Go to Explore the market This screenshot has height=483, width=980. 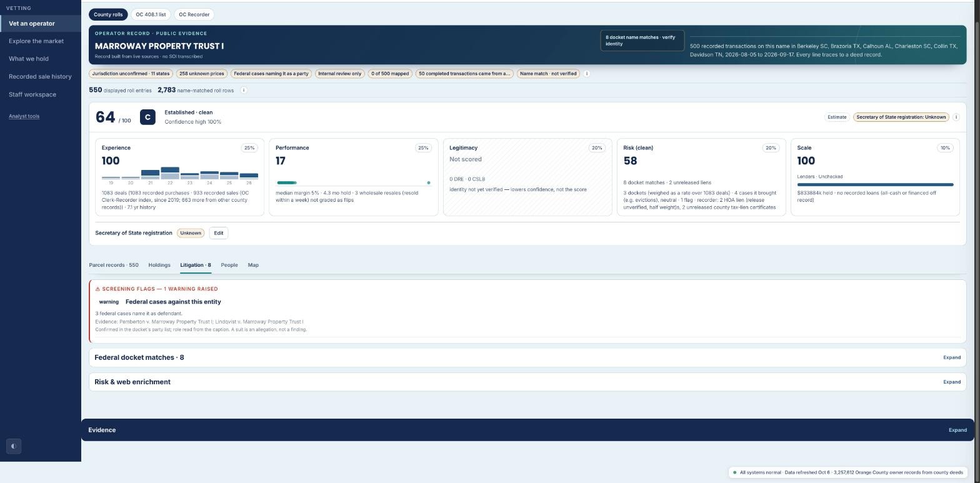[x=36, y=41]
